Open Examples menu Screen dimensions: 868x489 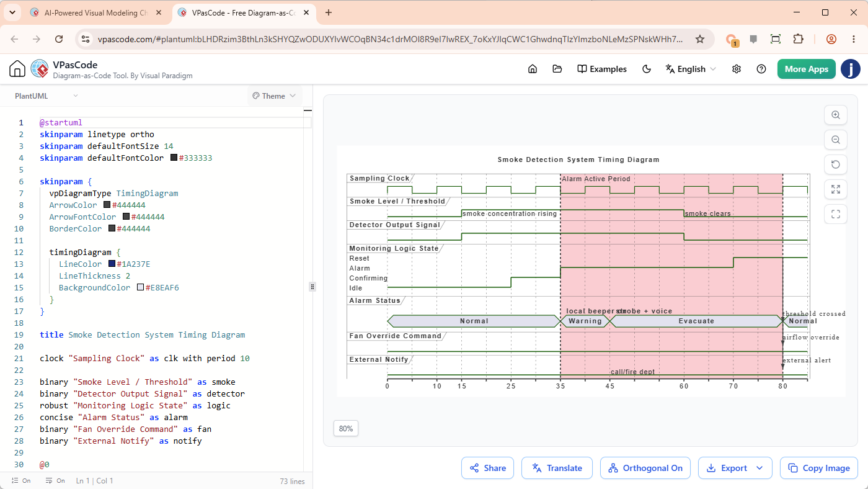[602, 69]
